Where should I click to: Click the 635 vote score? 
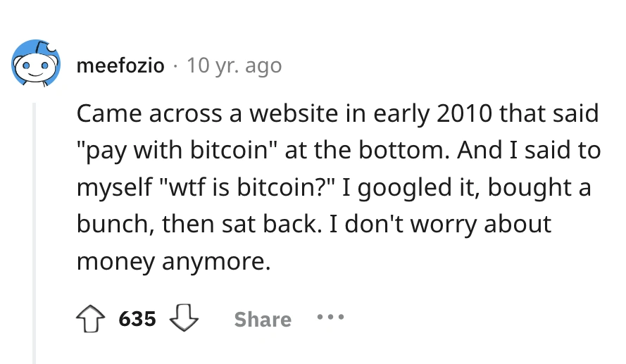click(x=137, y=319)
